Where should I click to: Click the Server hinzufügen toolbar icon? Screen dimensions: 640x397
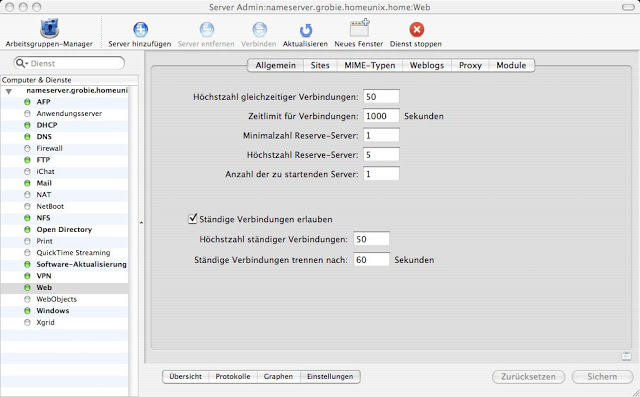click(140, 29)
